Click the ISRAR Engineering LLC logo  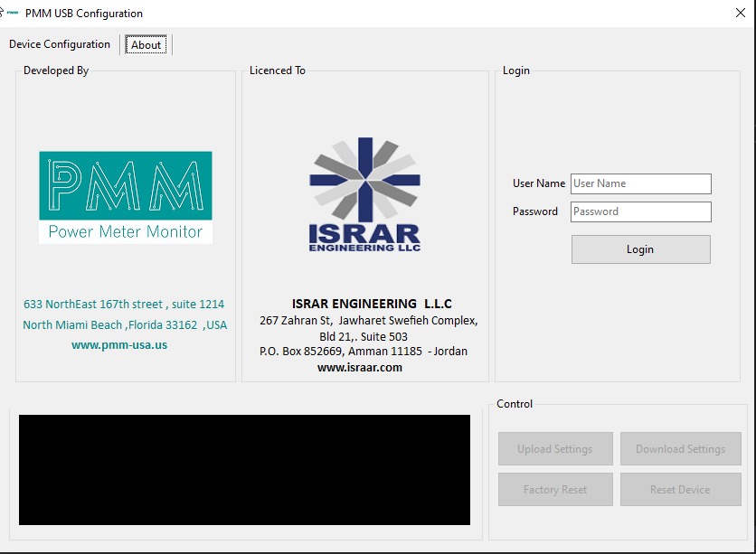coord(365,194)
